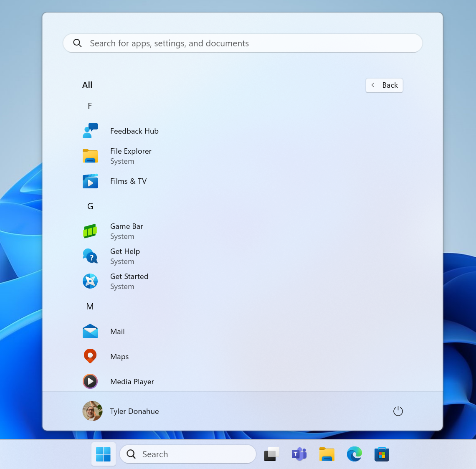Click the Start button on the taskbar
476x469 pixels.
tap(103, 454)
